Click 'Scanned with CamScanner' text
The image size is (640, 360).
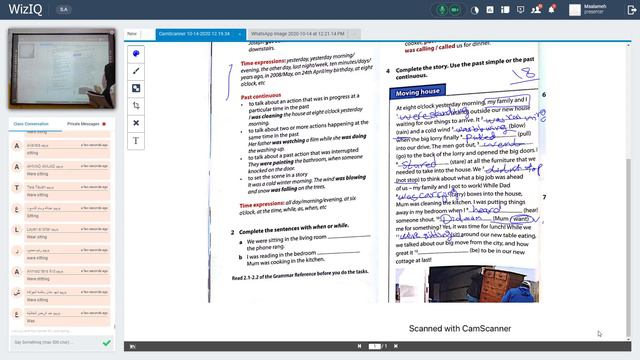(x=460, y=328)
